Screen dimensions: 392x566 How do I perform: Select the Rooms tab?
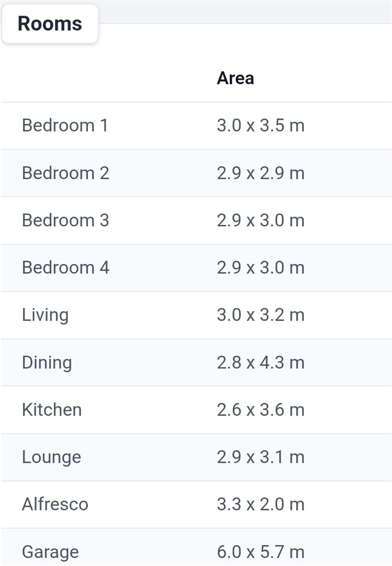coord(50,24)
